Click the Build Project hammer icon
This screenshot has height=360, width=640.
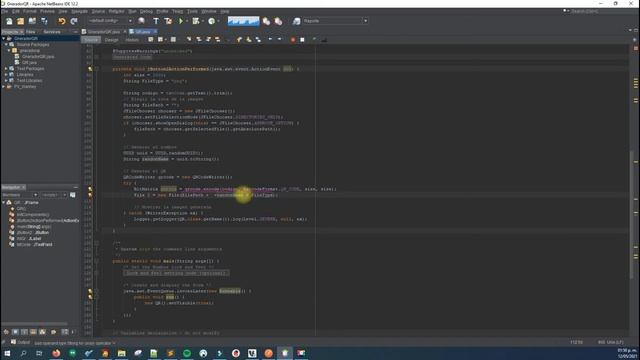(156, 21)
